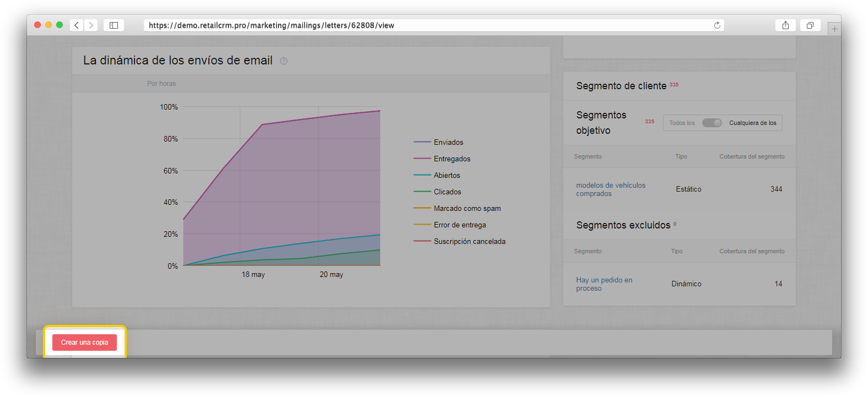Click the Segmentos excluidos heading
The image size is (868, 397).
pos(623,225)
